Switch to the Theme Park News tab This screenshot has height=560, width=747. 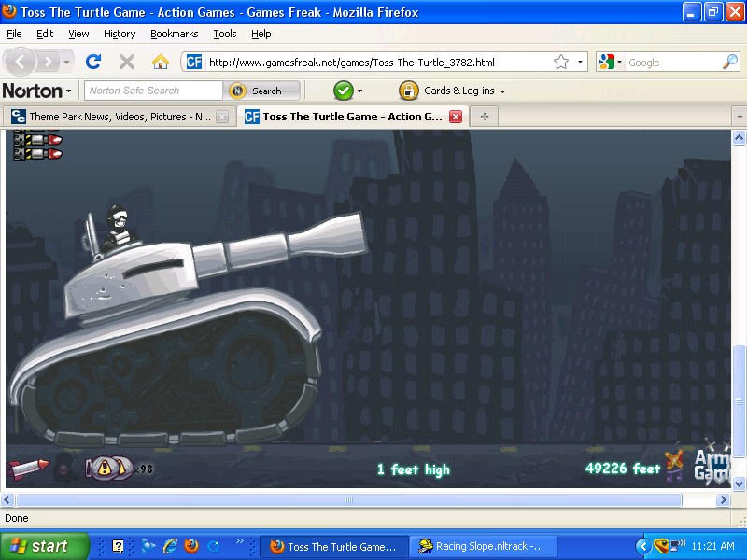120,117
